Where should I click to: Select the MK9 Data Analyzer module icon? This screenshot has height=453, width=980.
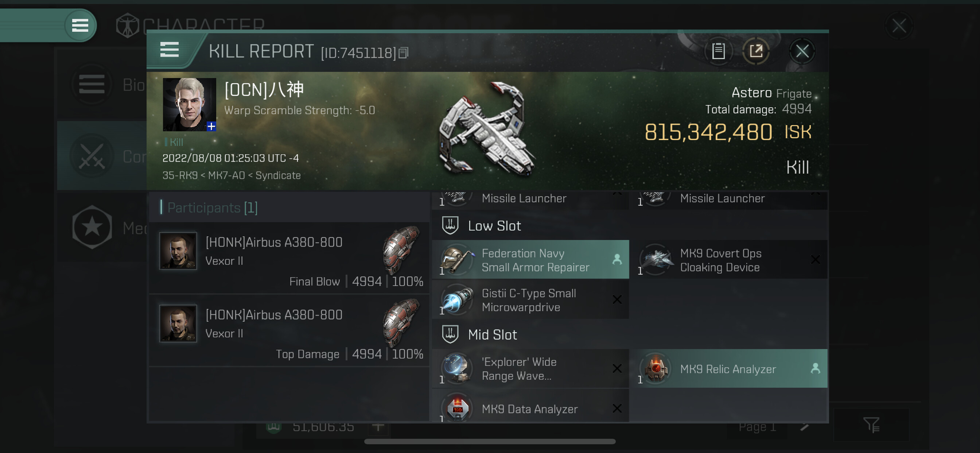tap(457, 408)
